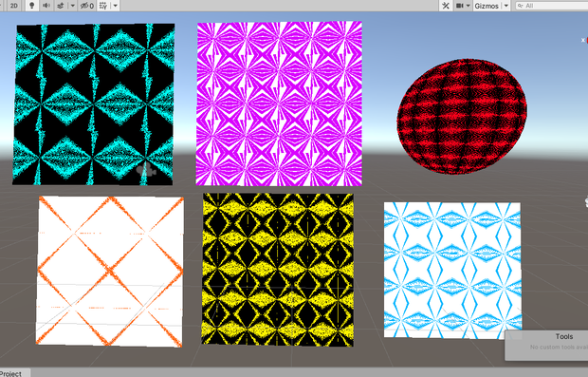Toggle scene audio speaker icon
The width and height of the screenshot is (588, 377).
pyautogui.click(x=46, y=6)
